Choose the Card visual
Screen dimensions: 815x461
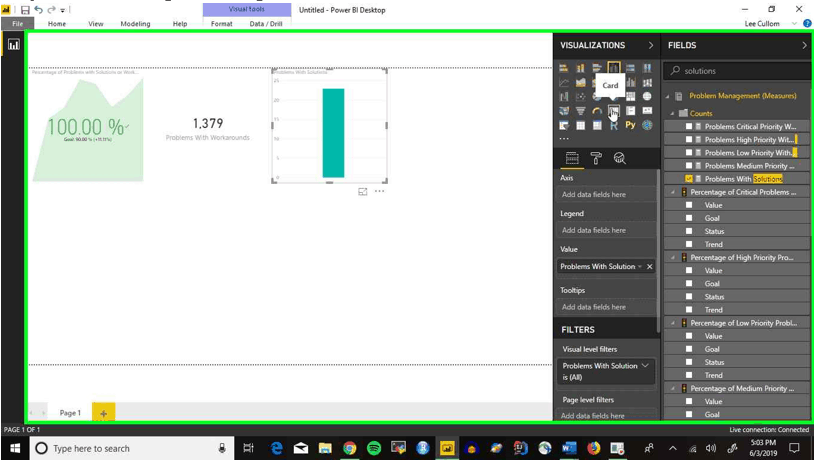[x=614, y=111]
